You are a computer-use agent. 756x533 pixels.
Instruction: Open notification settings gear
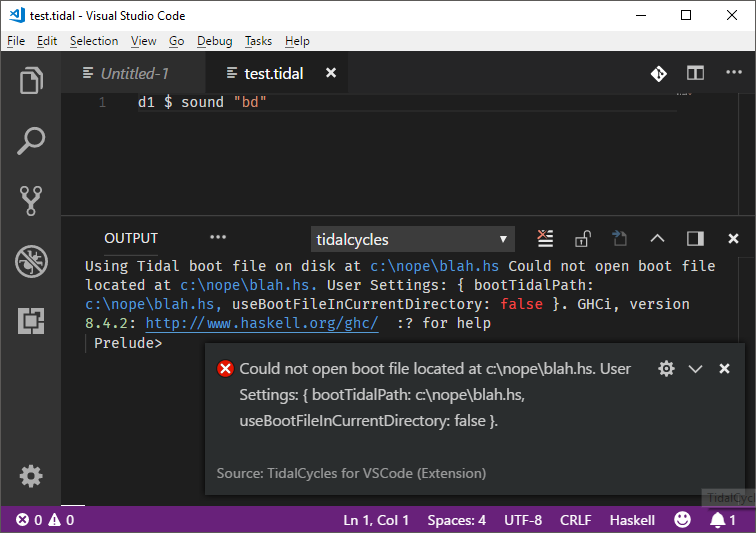tap(666, 369)
